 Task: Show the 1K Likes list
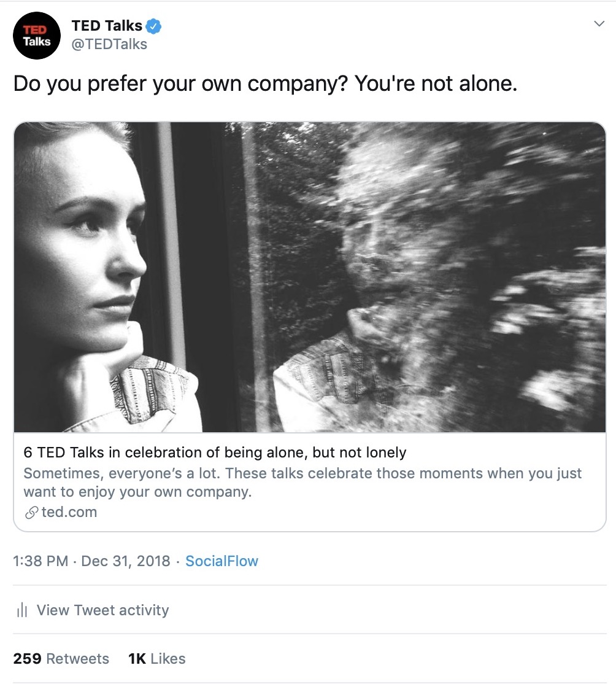pyautogui.click(x=156, y=659)
